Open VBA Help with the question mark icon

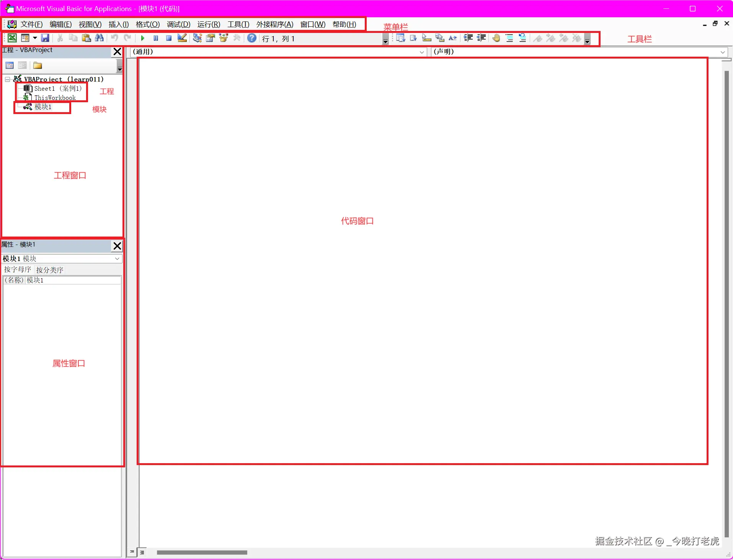click(251, 38)
